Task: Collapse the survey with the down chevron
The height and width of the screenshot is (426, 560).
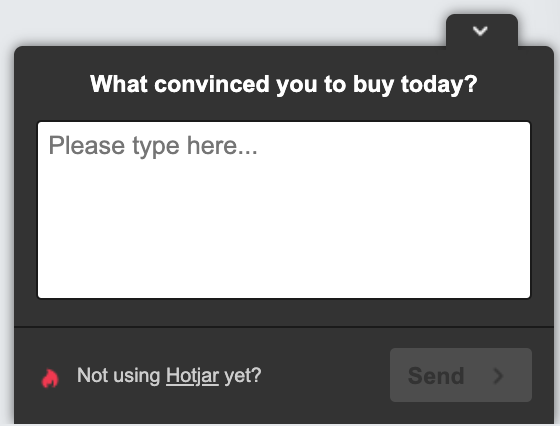Action: pos(480,31)
